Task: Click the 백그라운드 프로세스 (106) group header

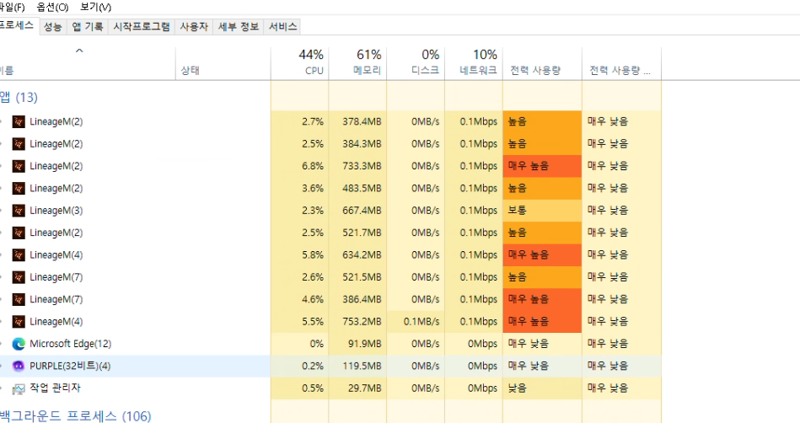Action: coord(76,416)
